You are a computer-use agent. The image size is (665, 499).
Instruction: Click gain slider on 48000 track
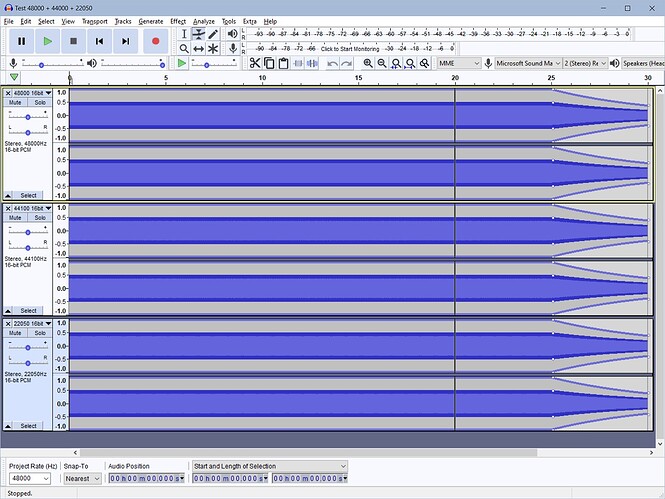[27, 117]
